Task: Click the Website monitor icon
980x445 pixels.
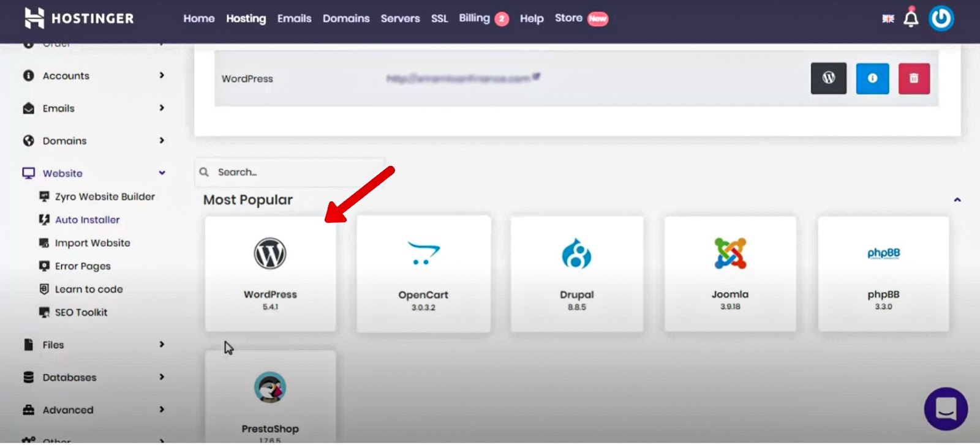Action: [28, 173]
